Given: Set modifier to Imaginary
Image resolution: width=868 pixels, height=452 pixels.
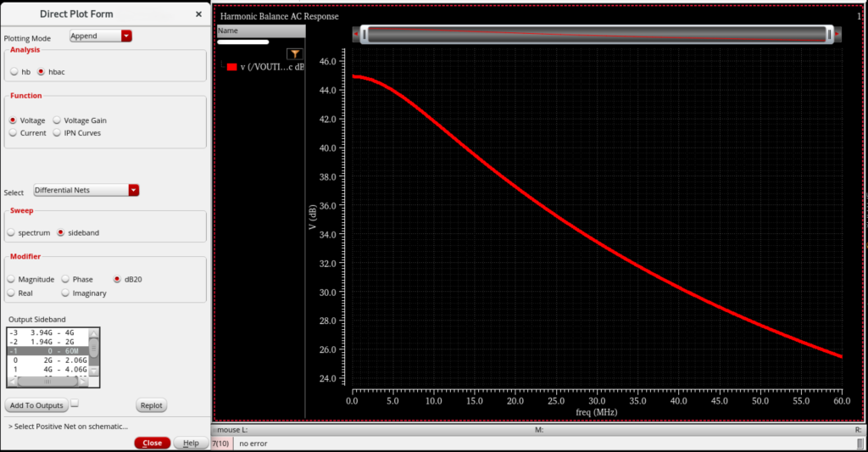Looking at the screenshot, I should coord(65,293).
